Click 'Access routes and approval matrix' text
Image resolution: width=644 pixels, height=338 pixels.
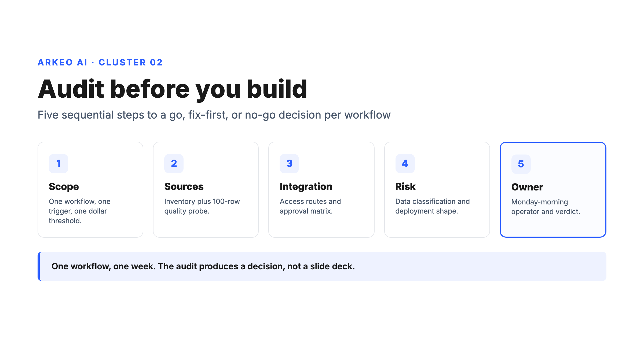(x=310, y=206)
